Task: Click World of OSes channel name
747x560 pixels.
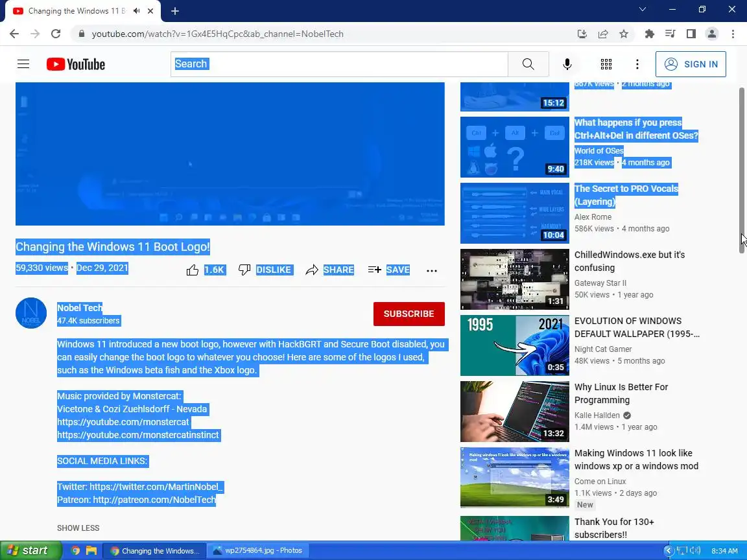Action: [x=599, y=151]
